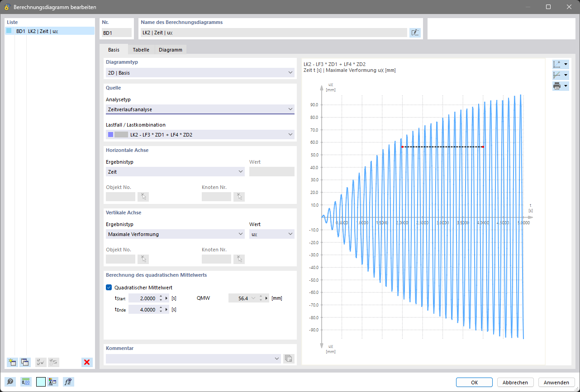
Task: Click the purple load combination color swatch
Action: 110,134
